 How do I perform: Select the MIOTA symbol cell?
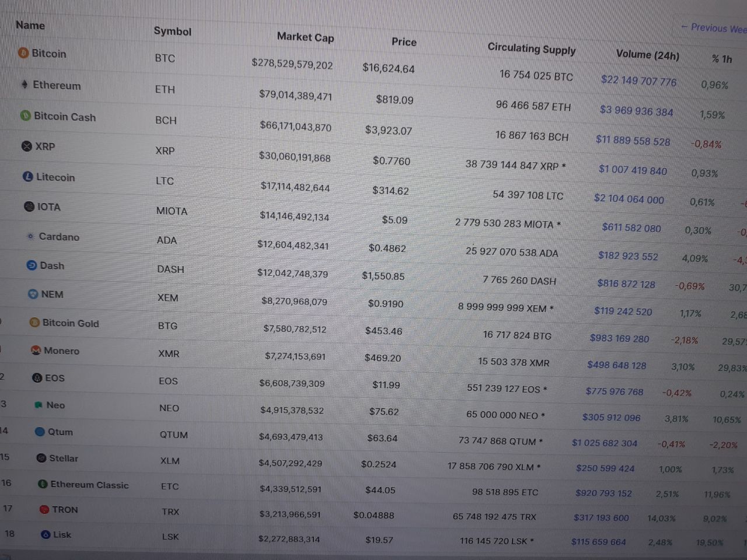[x=172, y=211]
